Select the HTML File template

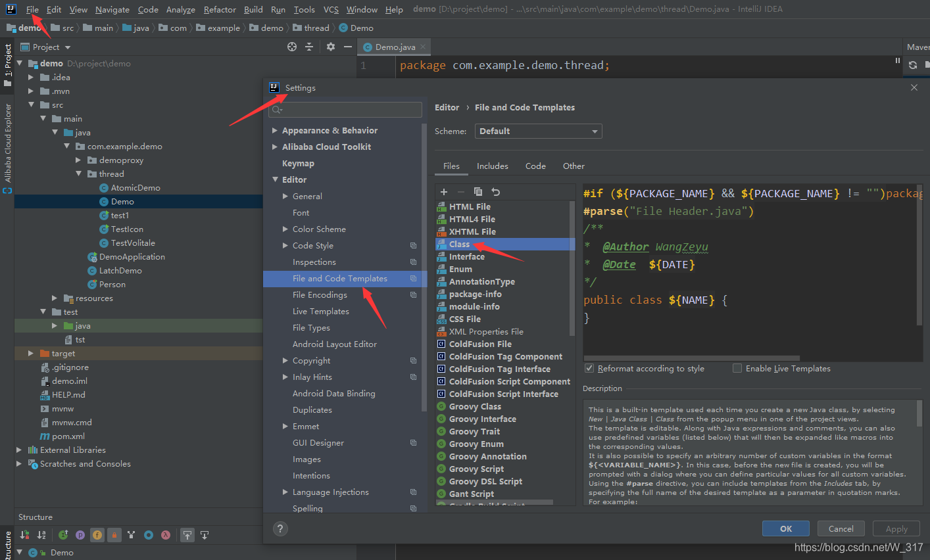pos(470,207)
